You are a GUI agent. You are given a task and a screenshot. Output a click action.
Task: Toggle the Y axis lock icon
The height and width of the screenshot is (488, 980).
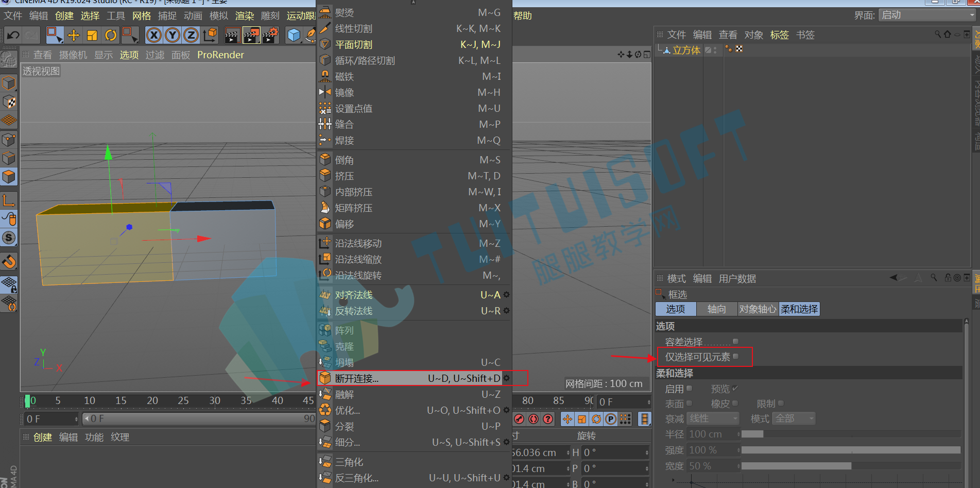[173, 35]
